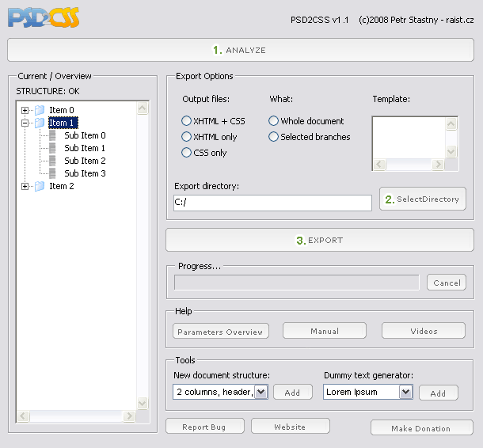The width and height of the screenshot is (483, 448).
Task: Select Whole document export option
Action: (x=274, y=121)
